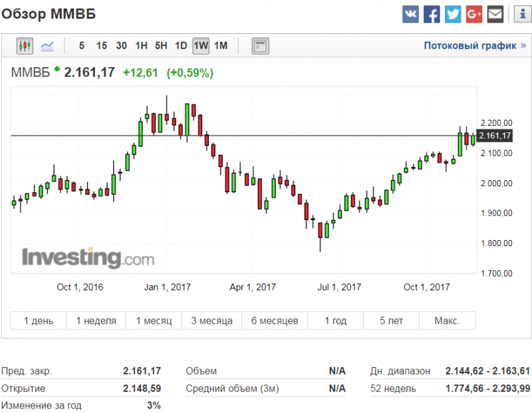The height and width of the screenshot is (413, 532).
Task: Share on Facebook icon
Action: point(432,14)
